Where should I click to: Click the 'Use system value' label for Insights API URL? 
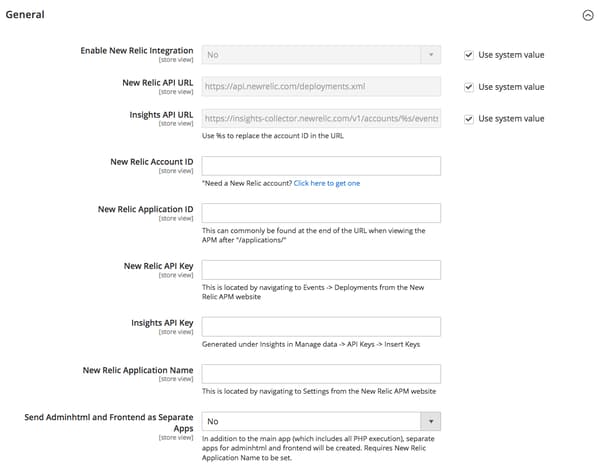[x=511, y=119]
